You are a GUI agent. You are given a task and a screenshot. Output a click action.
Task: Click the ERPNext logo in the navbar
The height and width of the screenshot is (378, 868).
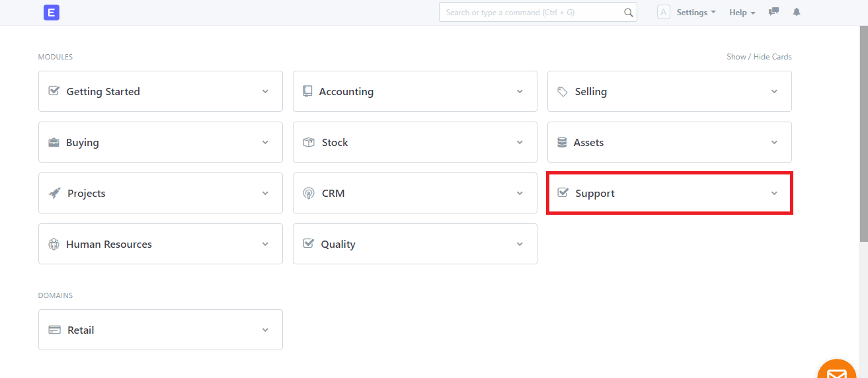pos(52,12)
